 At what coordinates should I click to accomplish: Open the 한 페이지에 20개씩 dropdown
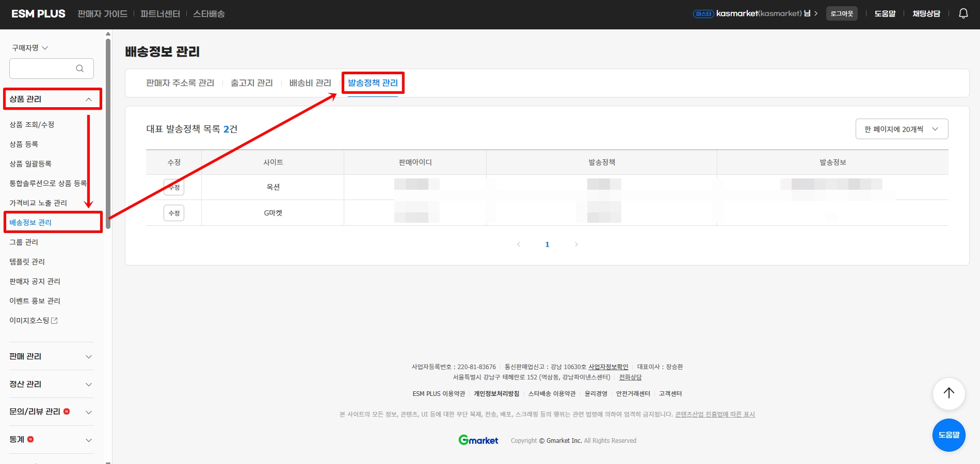click(x=902, y=129)
